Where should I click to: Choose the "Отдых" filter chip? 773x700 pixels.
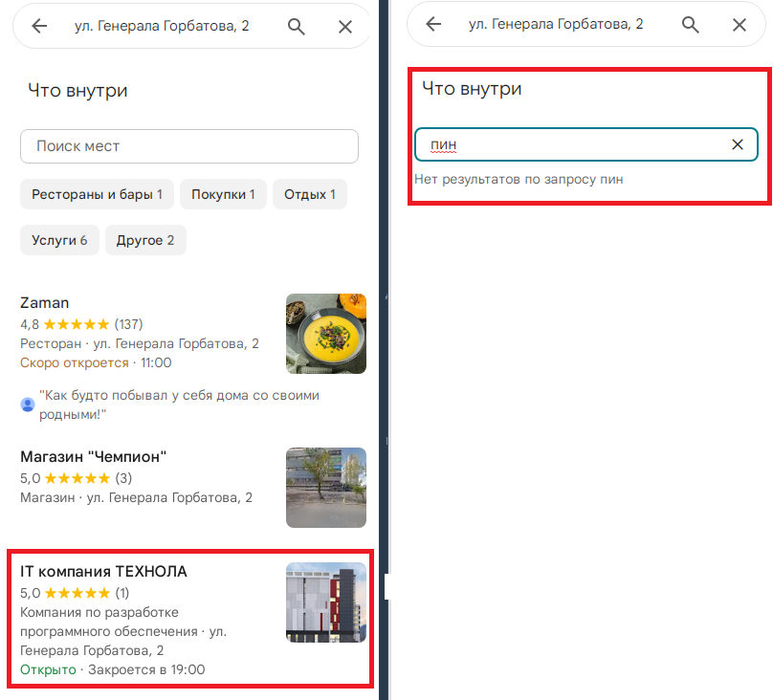(309, 194)
